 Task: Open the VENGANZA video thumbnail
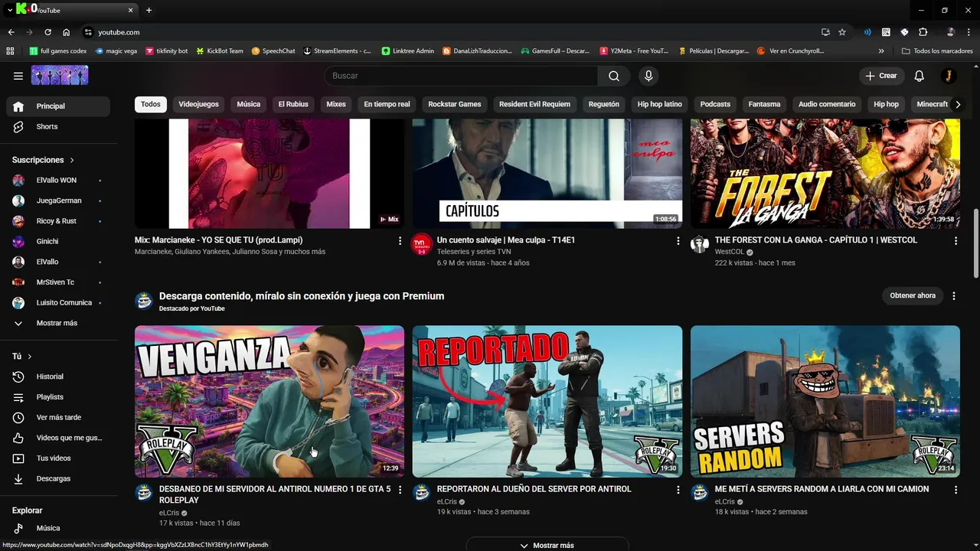(269, 402)
